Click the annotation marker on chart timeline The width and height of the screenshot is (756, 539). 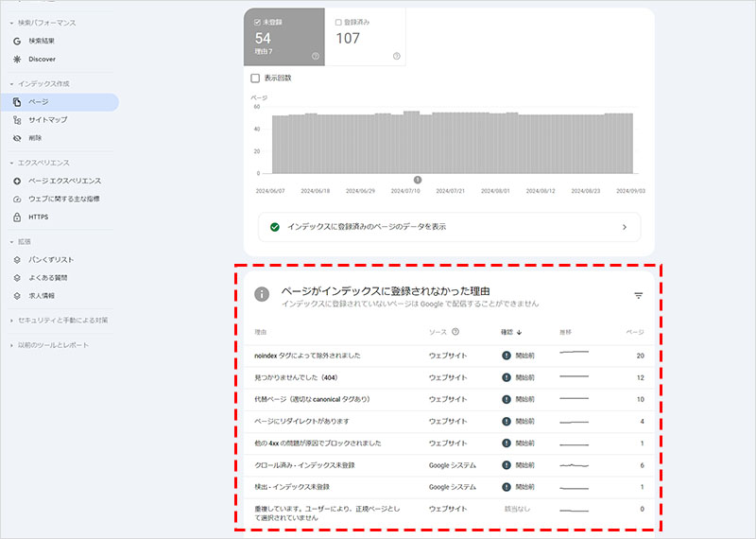point(418,180)
